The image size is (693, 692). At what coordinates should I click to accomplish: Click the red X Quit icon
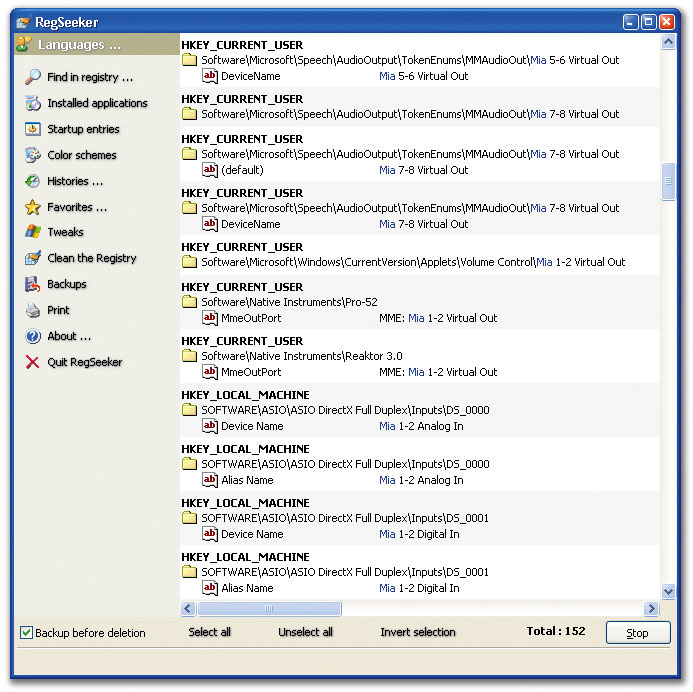point(33,362)
